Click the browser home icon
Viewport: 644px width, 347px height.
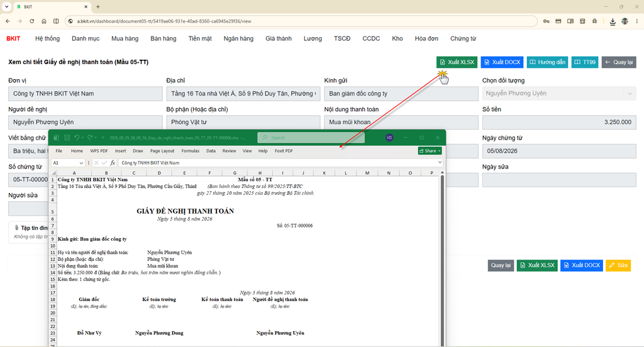44,21
